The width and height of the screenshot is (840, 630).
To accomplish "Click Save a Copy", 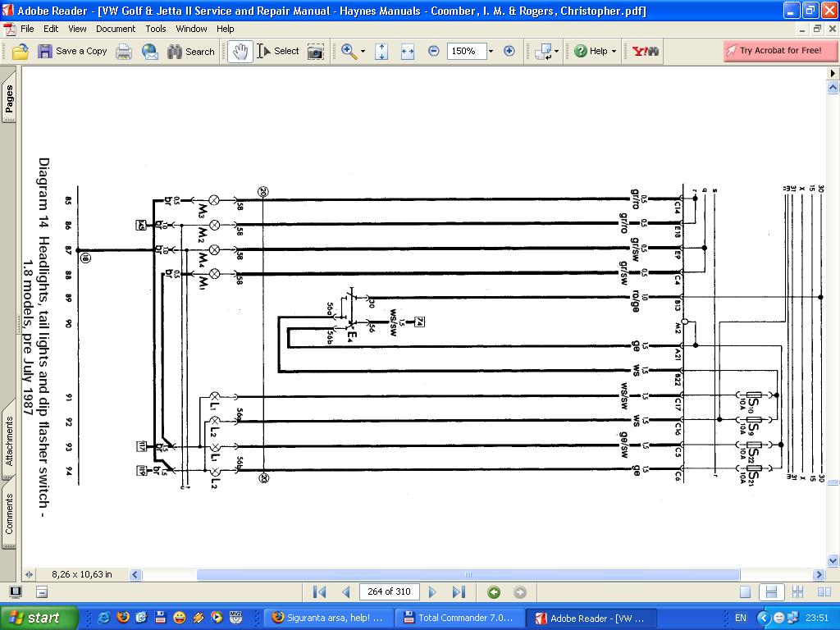I will point(73,51).
